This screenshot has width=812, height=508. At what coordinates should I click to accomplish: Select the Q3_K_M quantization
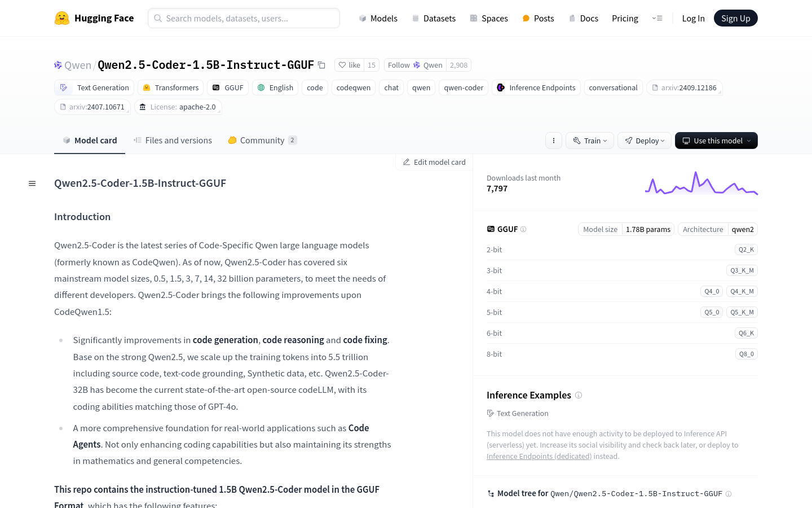(x=742, y=270)
